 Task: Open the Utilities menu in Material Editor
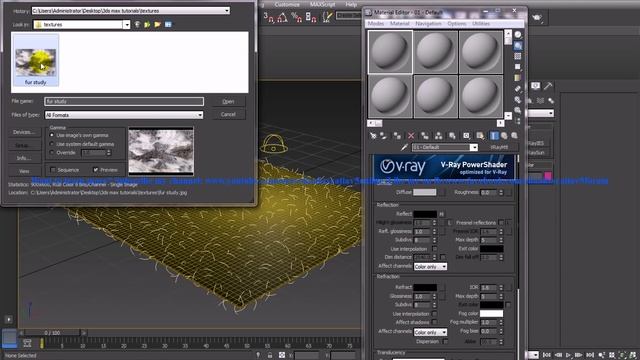pyautogui.click(x=481, y=24)
